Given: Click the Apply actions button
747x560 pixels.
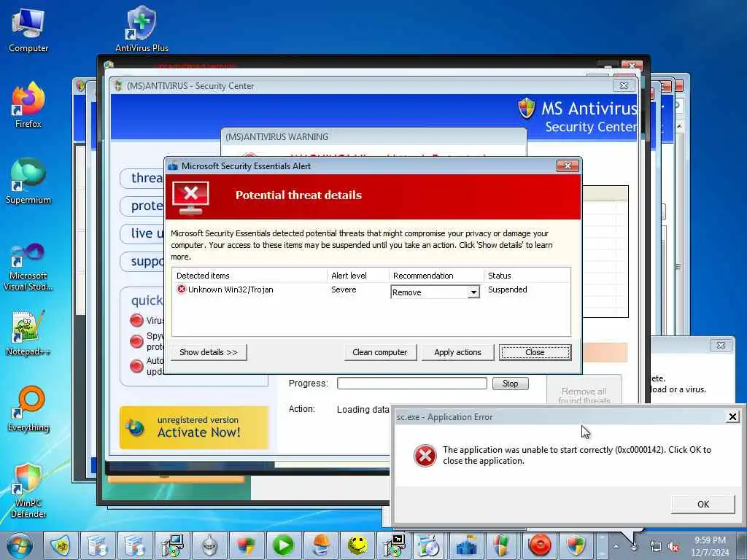Looking at the screenshot, I should (x=457, y=352).
